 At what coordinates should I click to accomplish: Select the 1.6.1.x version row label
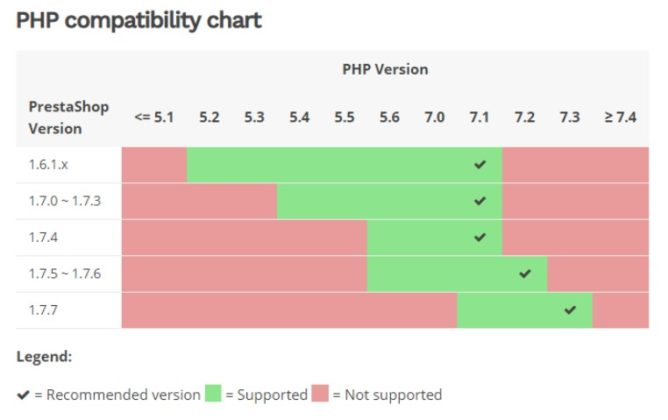(49, 165)
